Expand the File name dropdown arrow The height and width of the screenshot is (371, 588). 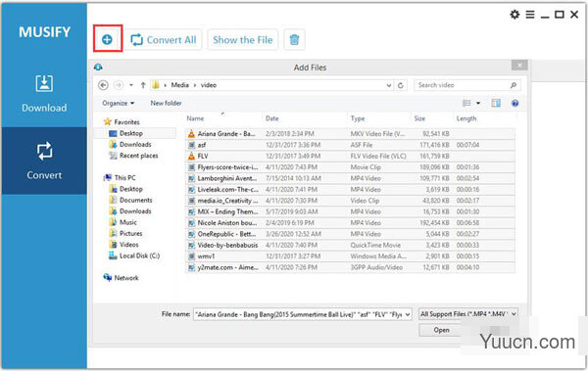tap(408, 314)
